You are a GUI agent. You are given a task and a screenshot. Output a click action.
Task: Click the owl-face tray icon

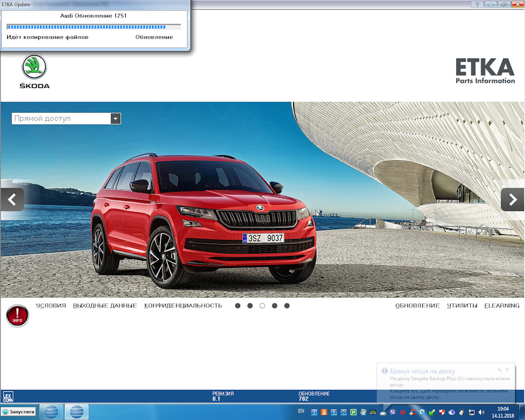click(x=373, y=412)
